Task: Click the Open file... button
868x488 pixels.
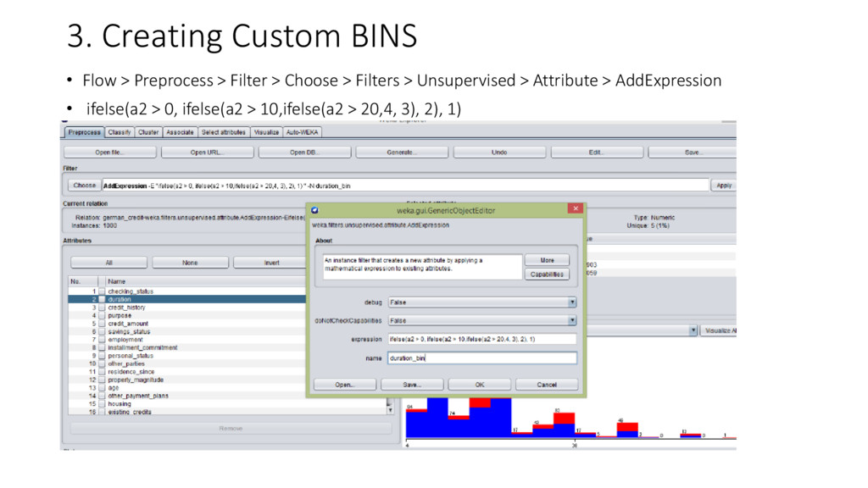Action: [109, 152]
